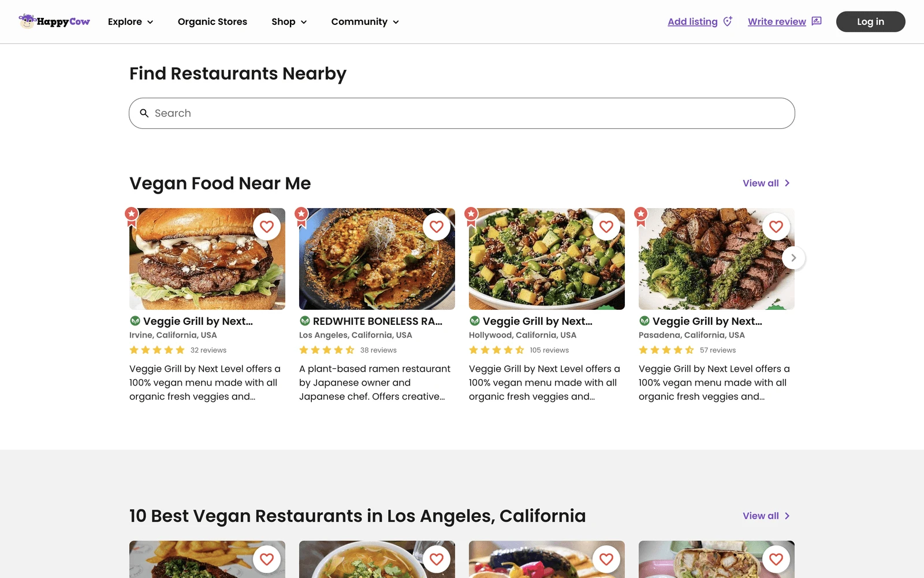This screenshot has width=924, height=578.
Task: Click 'Pasadena, California, USA' location
Action: pyautogui.click(x=692, y=335)
